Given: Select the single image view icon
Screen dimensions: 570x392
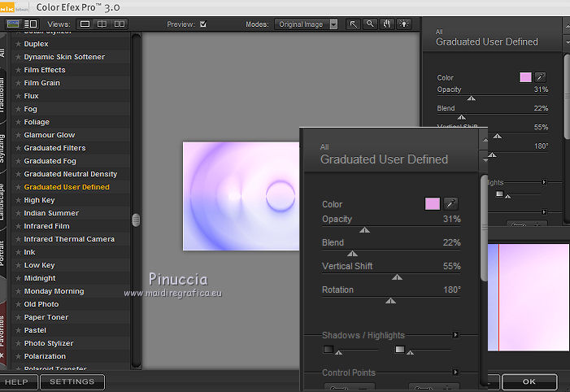Looking at the screenshot, I should point(85,24).
